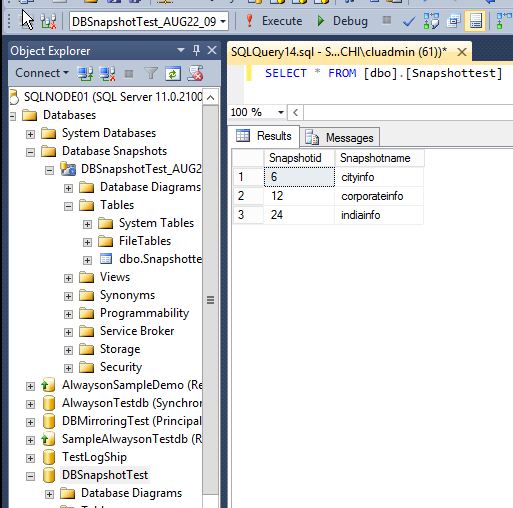The image size is (513, 508).
Task: Select the Databases folder in the tree
Action: (69, 115)
